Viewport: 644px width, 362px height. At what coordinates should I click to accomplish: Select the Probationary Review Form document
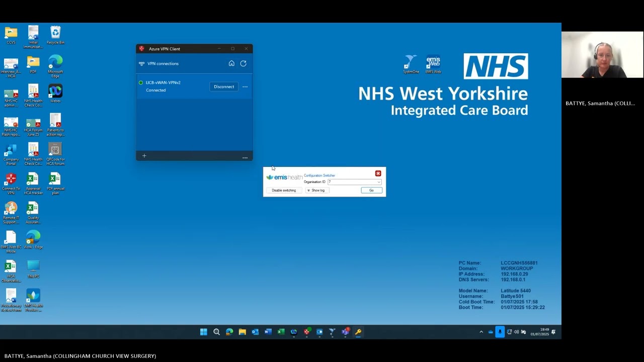pyautogui.click(x=11, y=300)
